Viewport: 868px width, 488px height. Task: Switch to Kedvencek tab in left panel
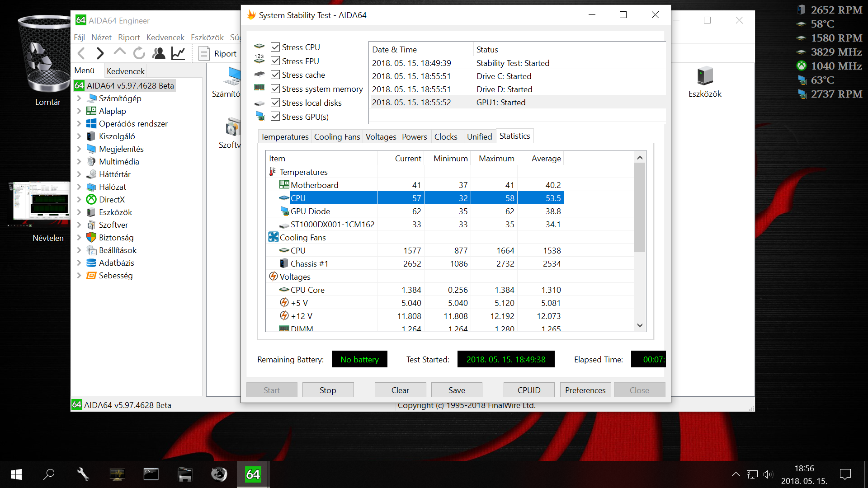[126, 71]
